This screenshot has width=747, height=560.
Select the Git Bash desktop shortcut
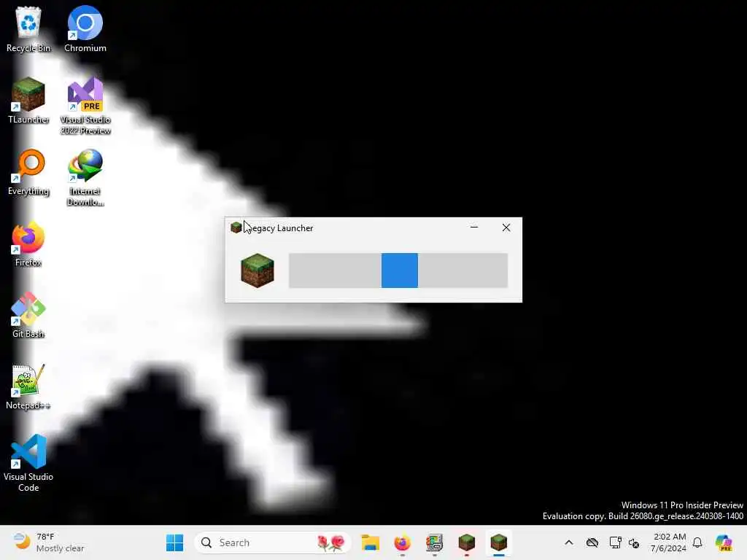[28, 315]
